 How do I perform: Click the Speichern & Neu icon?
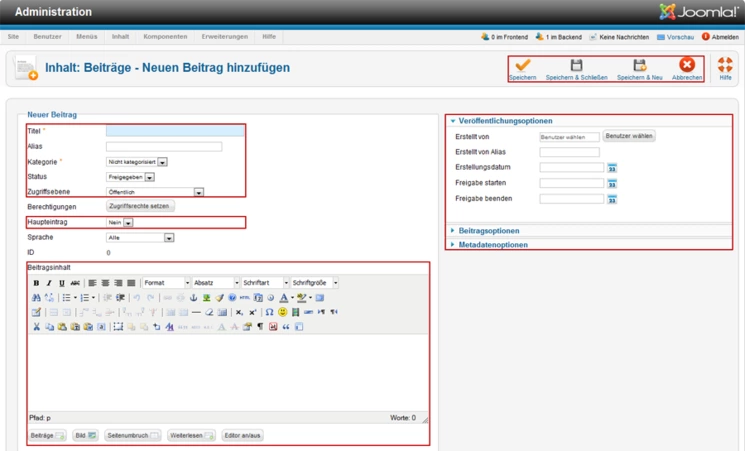639,65
